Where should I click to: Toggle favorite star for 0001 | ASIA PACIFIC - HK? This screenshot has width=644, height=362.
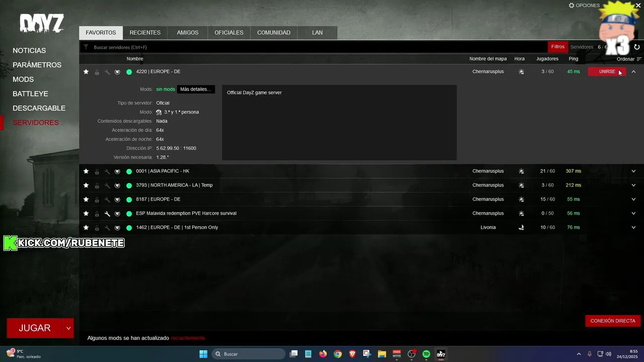tap(86, 171)
